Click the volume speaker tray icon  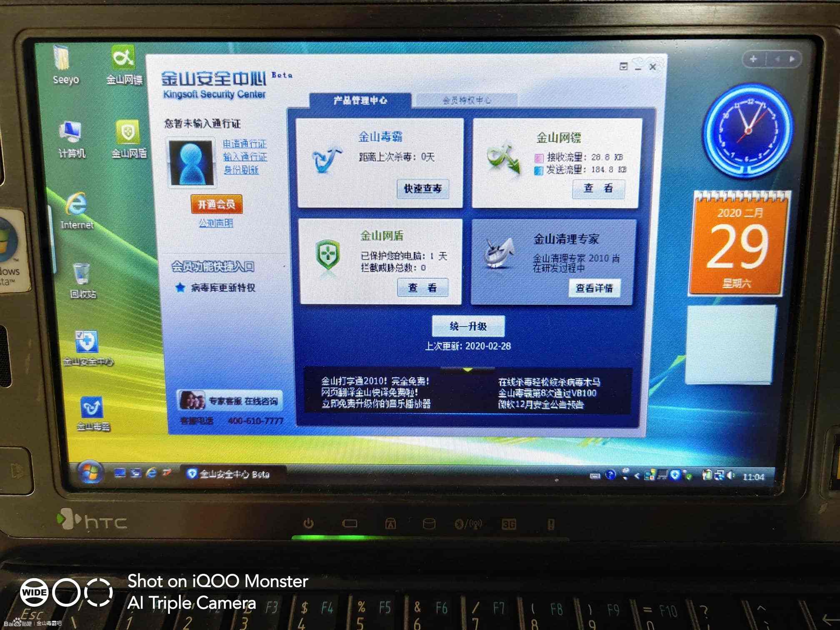pos(730,475)
